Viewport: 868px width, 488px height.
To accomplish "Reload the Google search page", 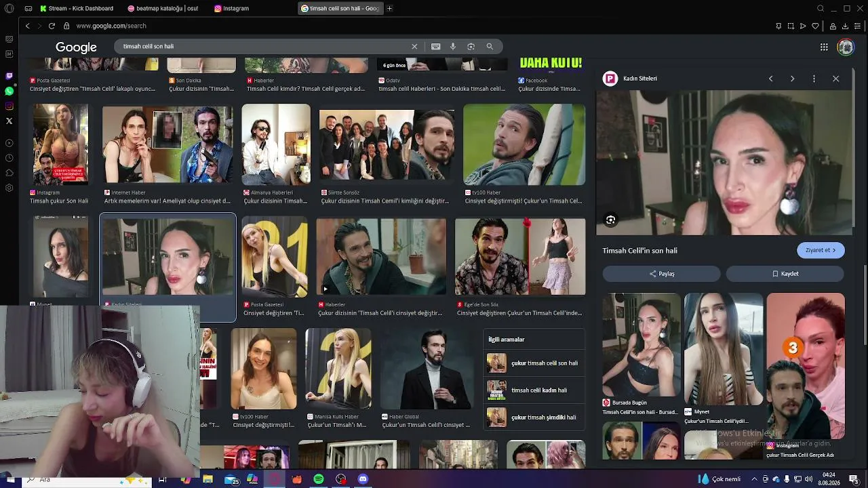I will click(52, 26).
